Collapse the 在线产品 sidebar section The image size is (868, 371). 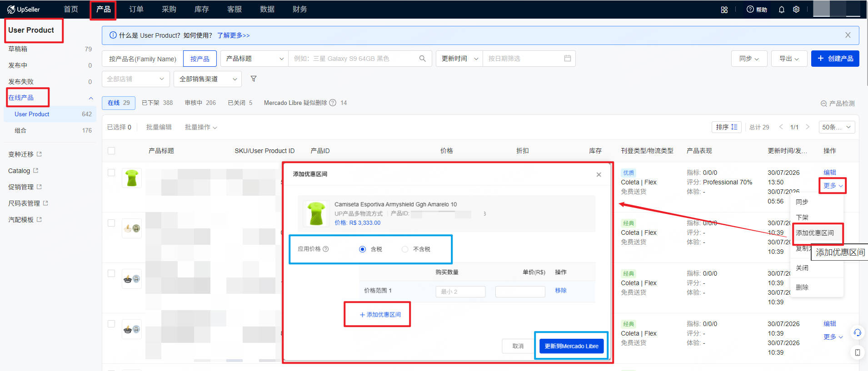point(90,98)
